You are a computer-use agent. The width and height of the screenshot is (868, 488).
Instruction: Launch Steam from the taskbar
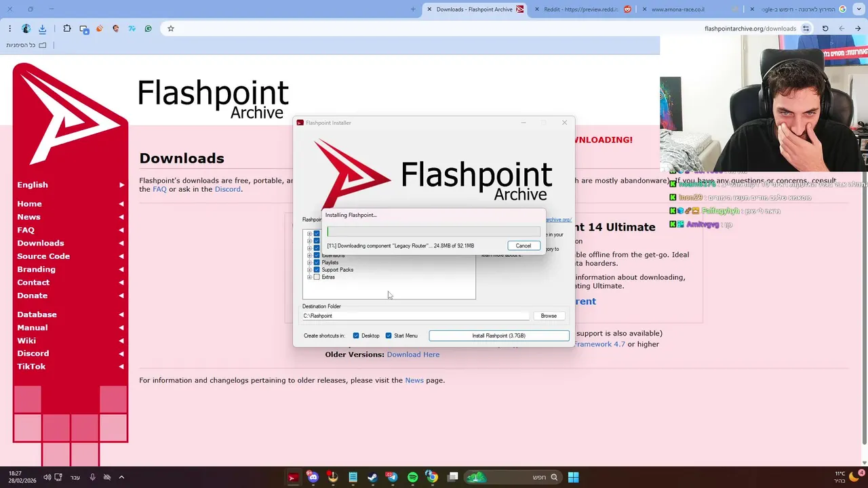click(x=372, y=477)
